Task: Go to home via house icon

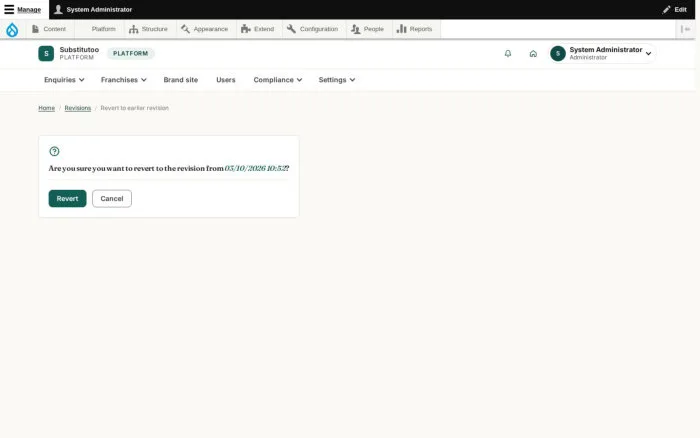Action: tap(533, 54)
